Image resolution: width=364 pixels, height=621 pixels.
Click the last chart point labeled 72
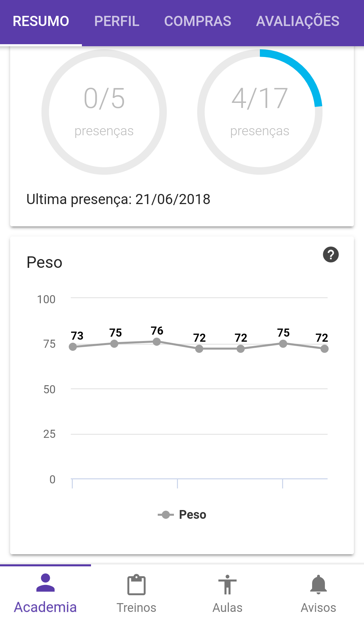click(x=325, y=349)
